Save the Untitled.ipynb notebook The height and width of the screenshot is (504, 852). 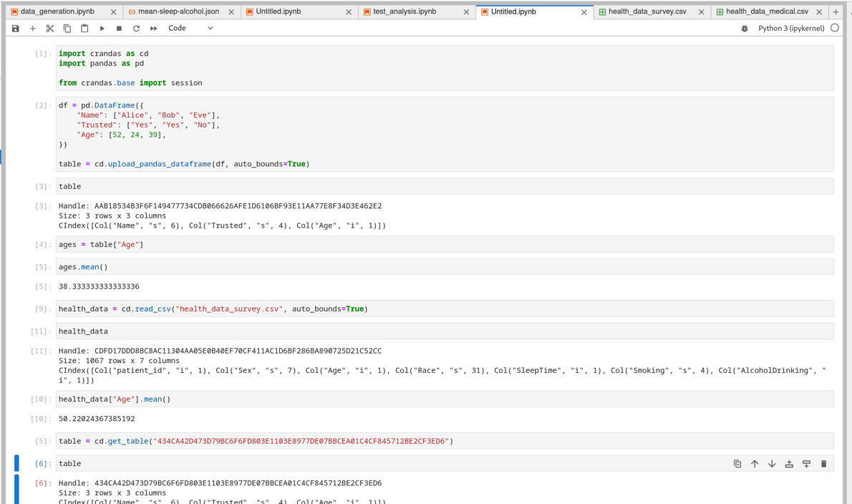pos(15,28)
